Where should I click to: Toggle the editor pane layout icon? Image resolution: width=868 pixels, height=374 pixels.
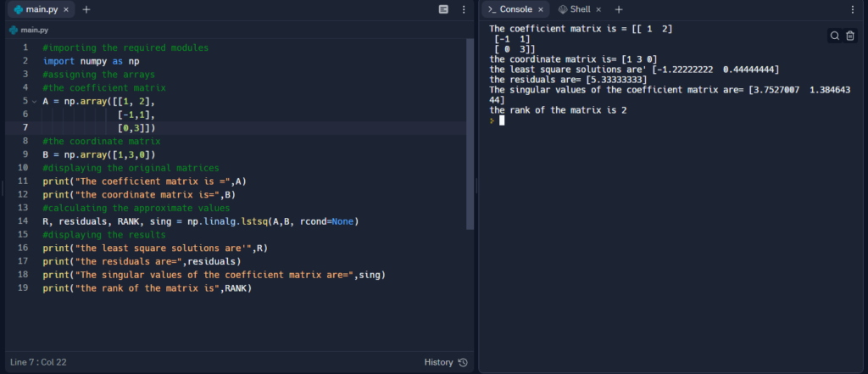[x=443, y=9]
